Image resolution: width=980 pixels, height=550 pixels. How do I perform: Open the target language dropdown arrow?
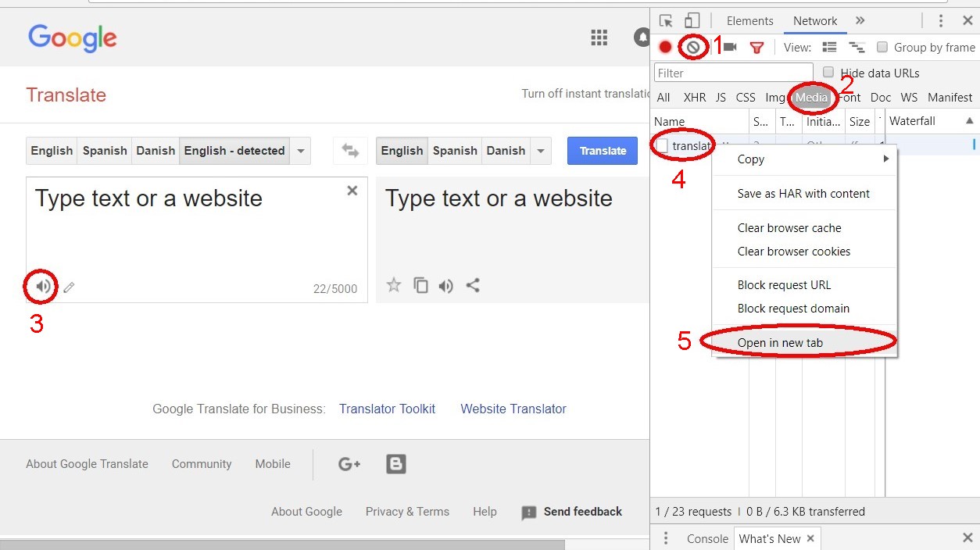pos(541,151)
